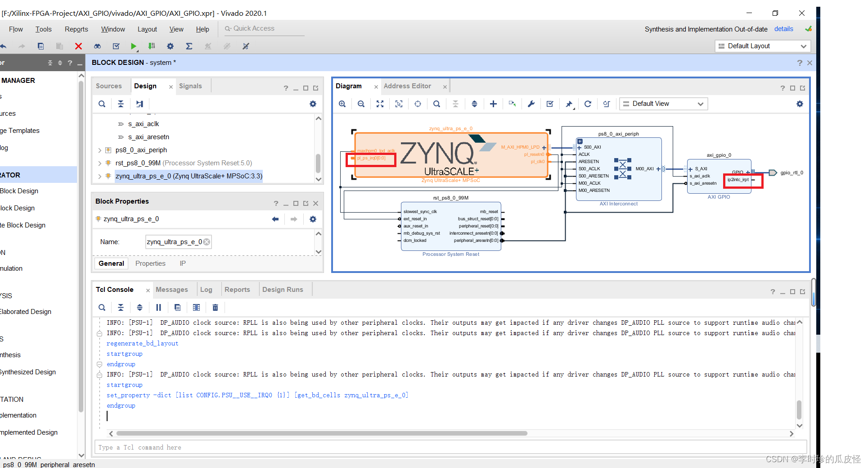Open Diagram settings gear
Viewport: 868px width, 468px height.
[800, 104]
